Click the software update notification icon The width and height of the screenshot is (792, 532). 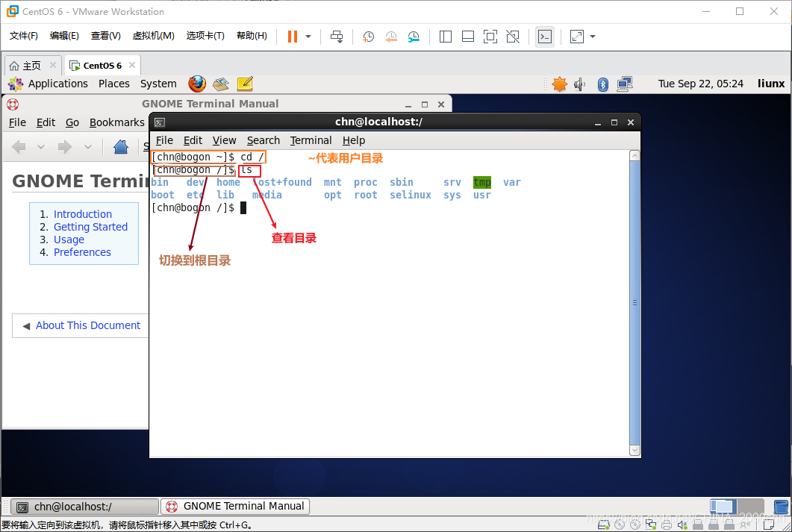559,84
